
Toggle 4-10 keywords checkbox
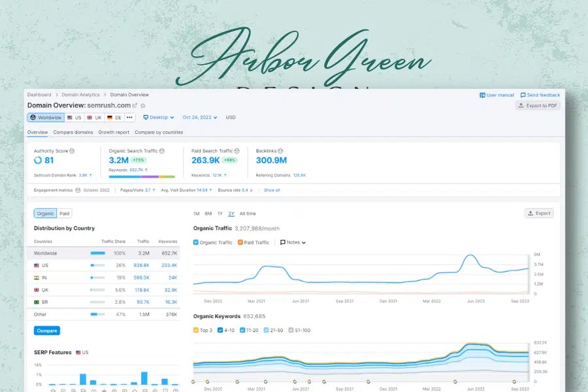220,330
